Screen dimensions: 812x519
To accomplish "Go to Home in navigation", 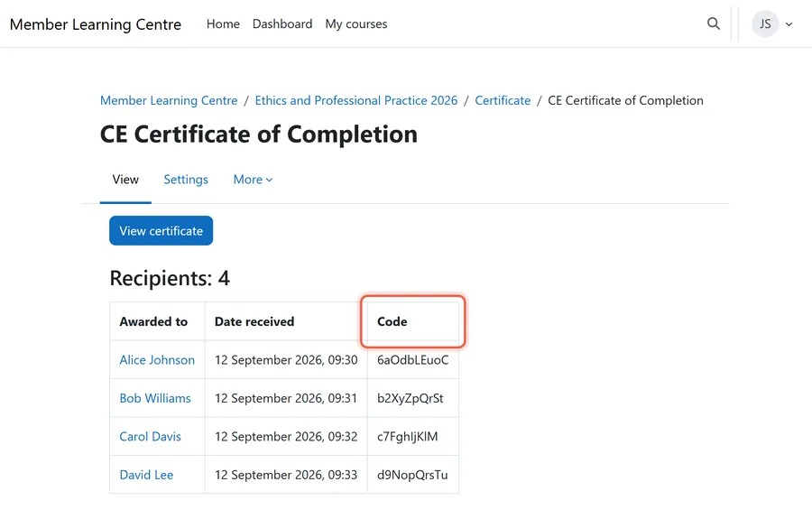I will 223,23.
